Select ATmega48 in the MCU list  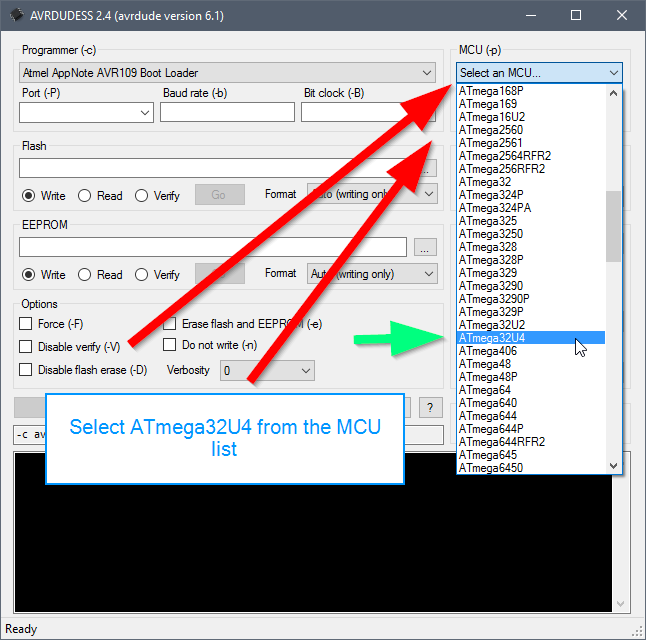(531, 364)
